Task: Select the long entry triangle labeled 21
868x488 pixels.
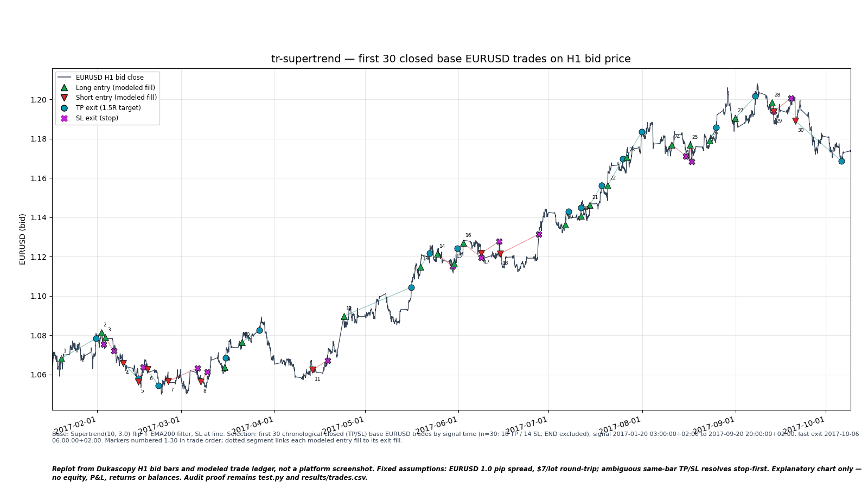Action: 590,206
